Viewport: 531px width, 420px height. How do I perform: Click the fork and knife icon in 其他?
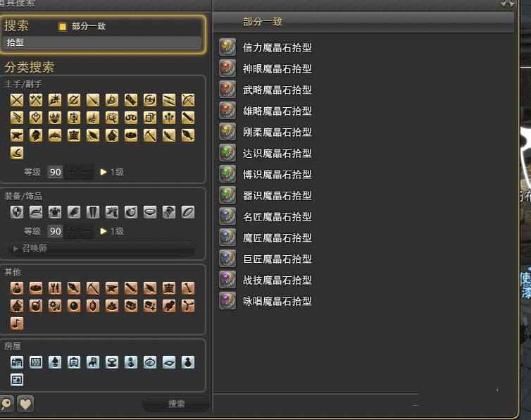pos(54,288)
